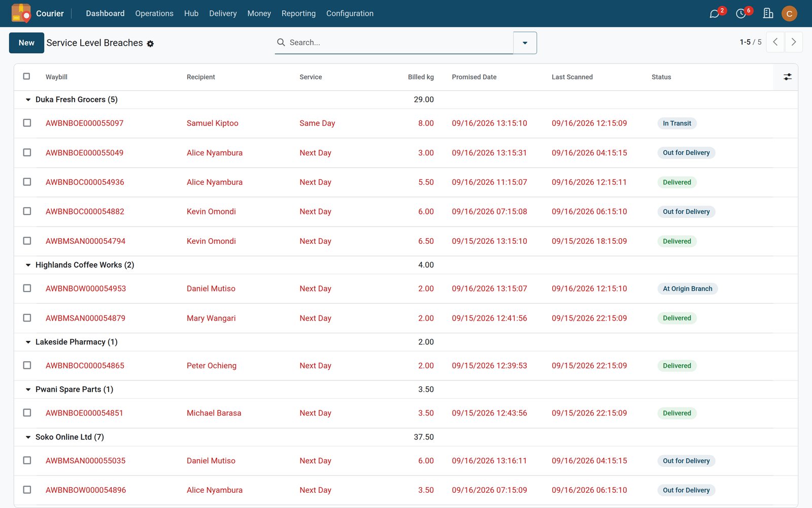Focus the Search input field
Screen dimensions: 812x508
coord(400,43)
